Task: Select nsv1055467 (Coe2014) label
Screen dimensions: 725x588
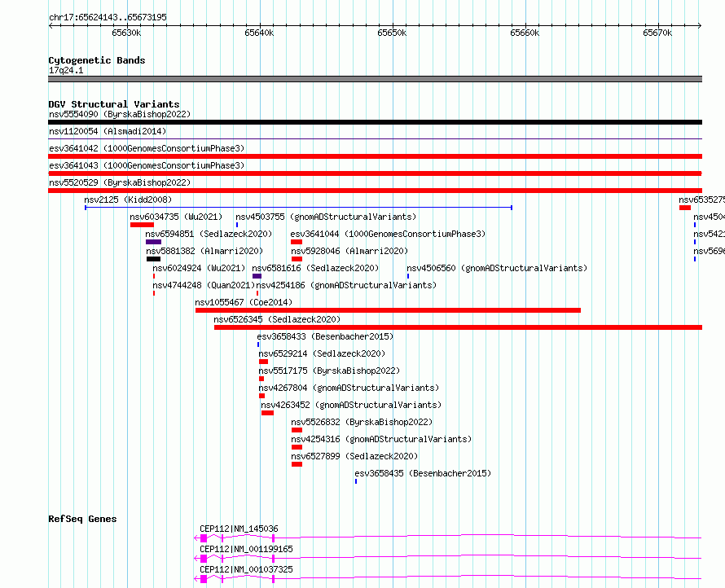Action: 244,302
